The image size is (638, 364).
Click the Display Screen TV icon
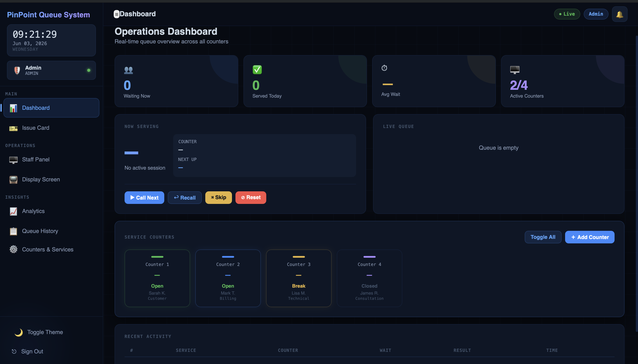click(x=13, y=180)
